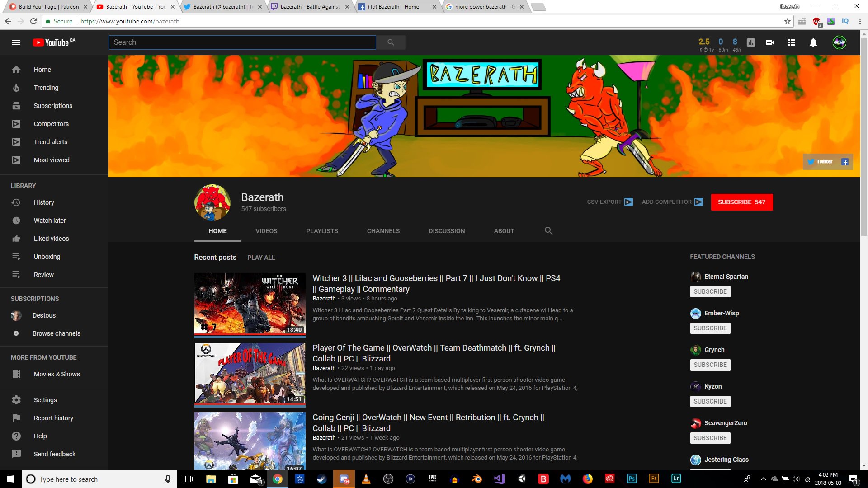Open Report history

[54, 418]
